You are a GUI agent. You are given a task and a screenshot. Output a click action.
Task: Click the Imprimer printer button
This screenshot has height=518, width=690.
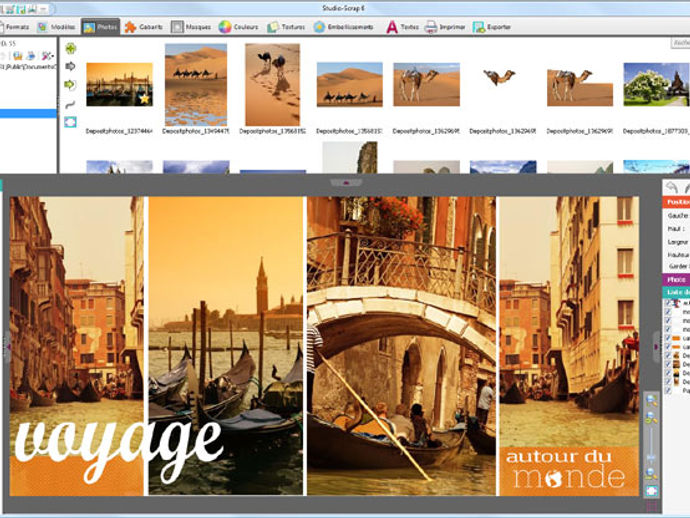tap(445, 27)
